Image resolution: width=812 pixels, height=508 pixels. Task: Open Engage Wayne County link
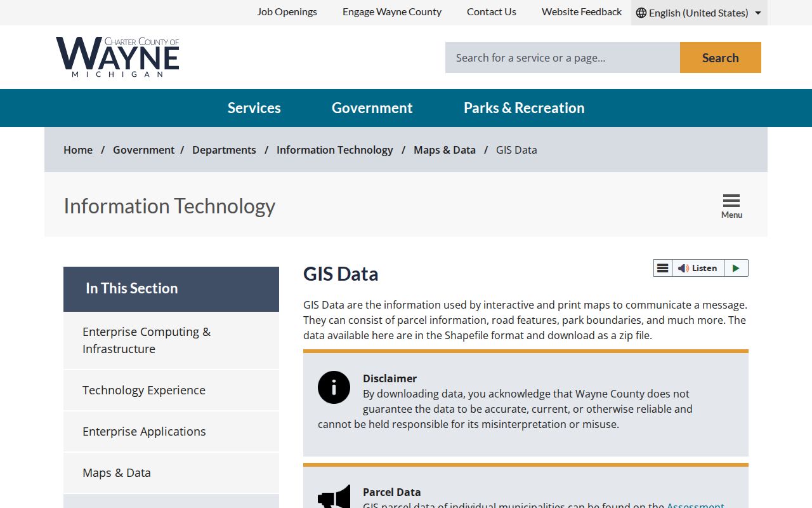[392, 12]
